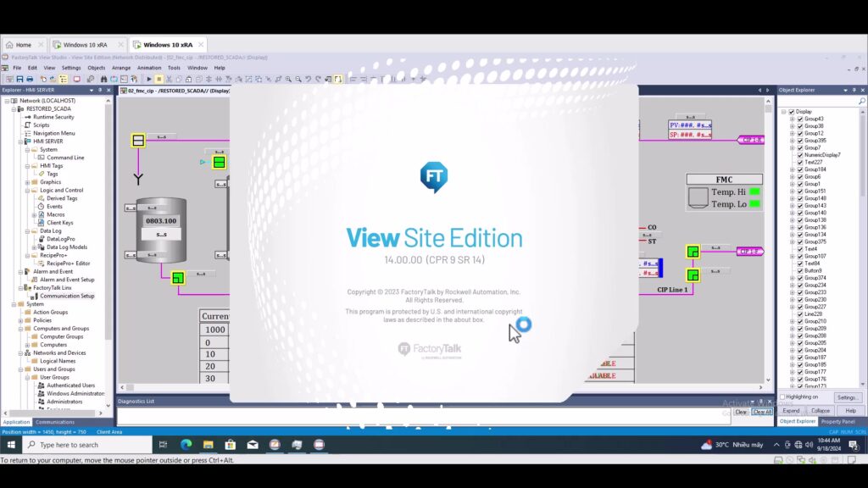Click the Edit Display stop icon
This screenshot has height=488, width=868.
point(159,79)
